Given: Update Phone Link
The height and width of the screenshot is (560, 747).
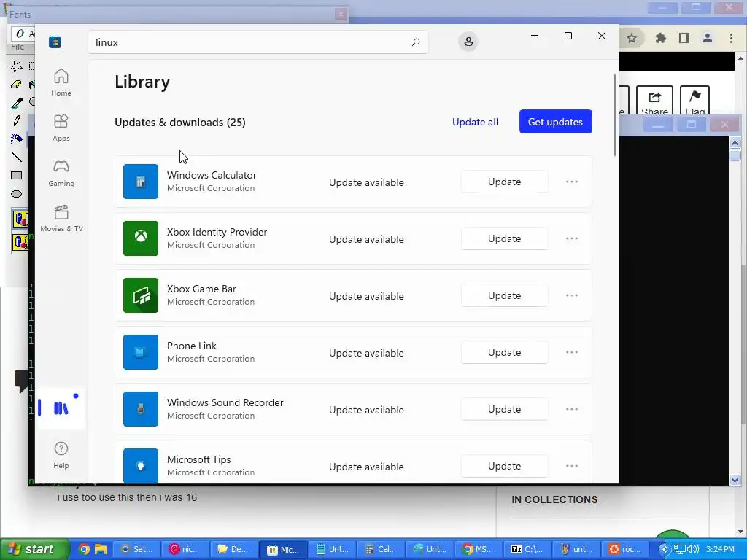Looking at the screenshot, I should click(504, 352).
